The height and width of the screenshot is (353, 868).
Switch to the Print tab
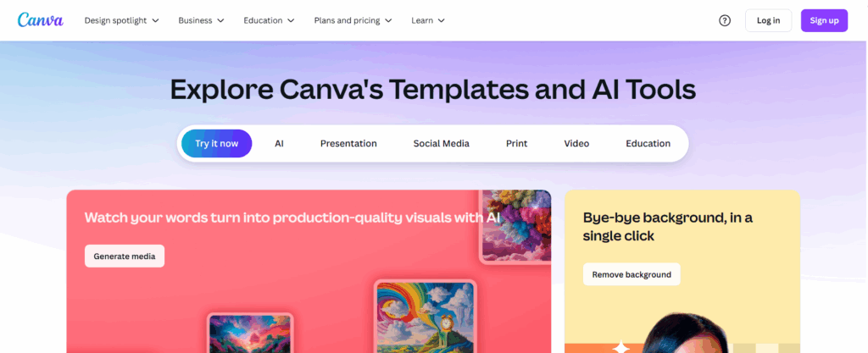point(516,144)
